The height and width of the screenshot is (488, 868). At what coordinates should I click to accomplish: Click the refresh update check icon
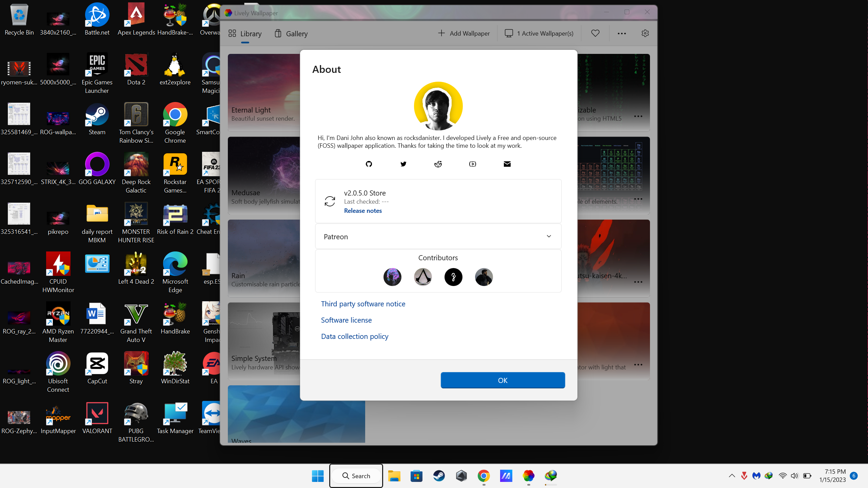tap(330, 201)
